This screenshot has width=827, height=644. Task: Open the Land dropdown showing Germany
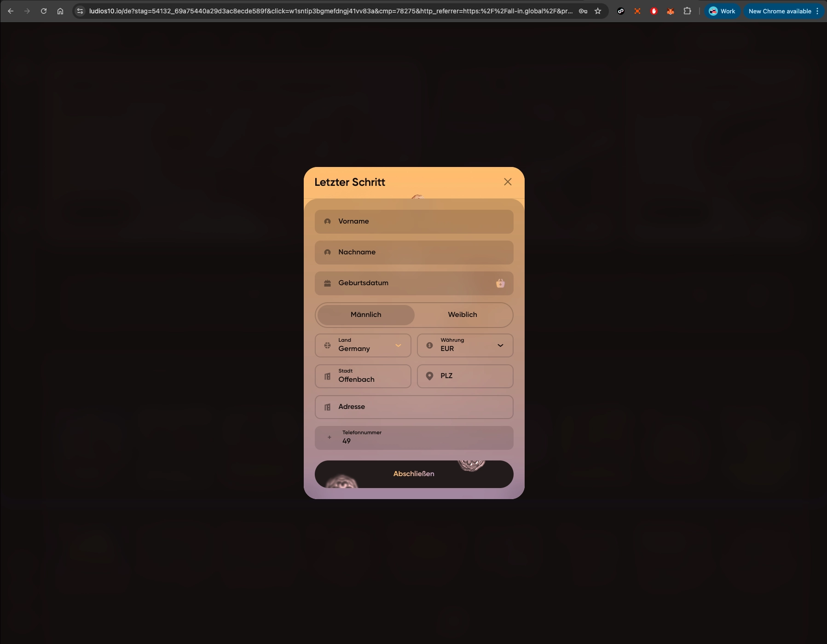[x=363, y=345]
